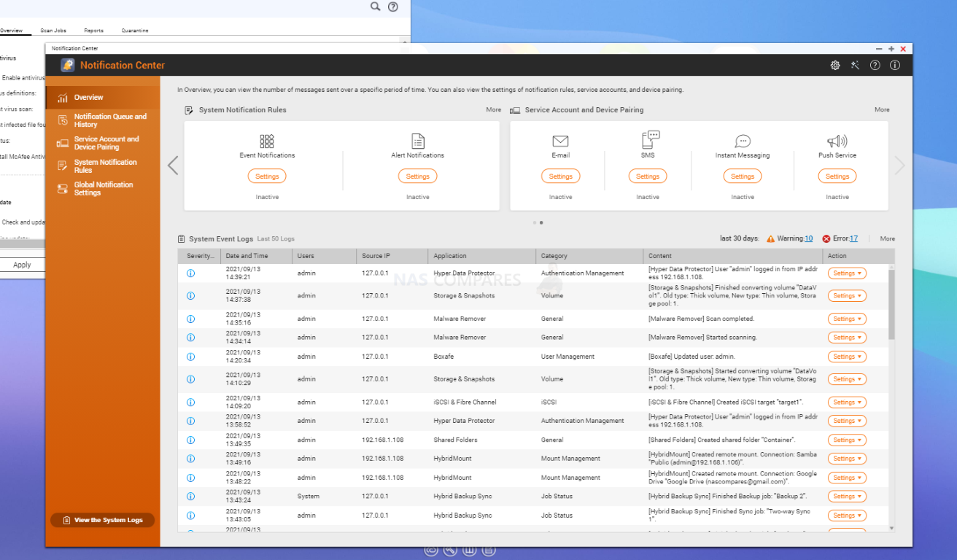Open Settings dropdown for Boxafe row

847,357
